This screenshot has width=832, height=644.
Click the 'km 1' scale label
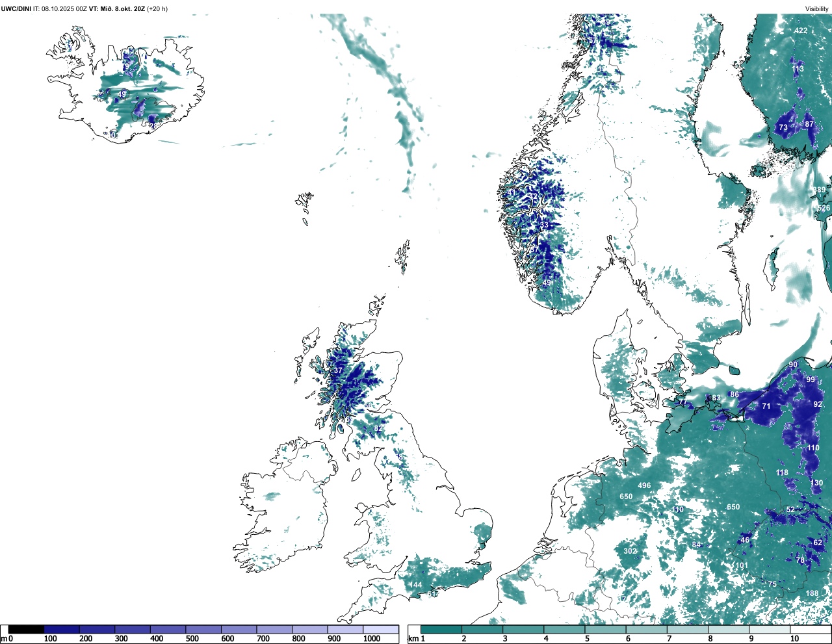[x=417, y=639]
